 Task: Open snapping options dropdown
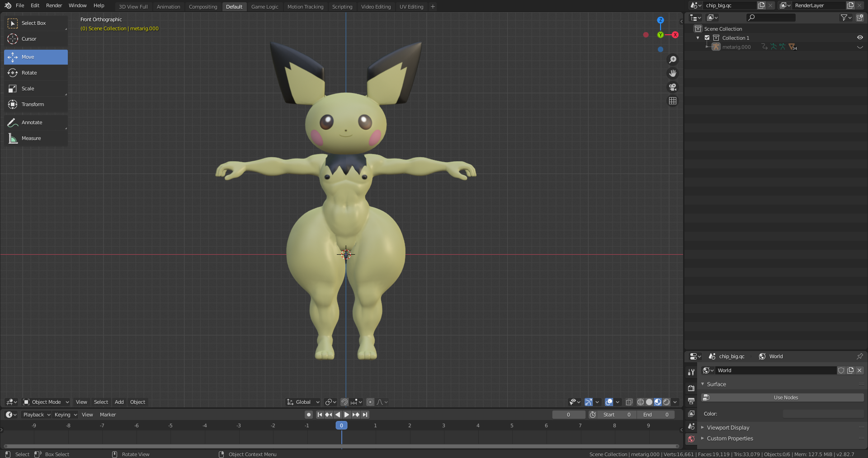pos(357,402)
